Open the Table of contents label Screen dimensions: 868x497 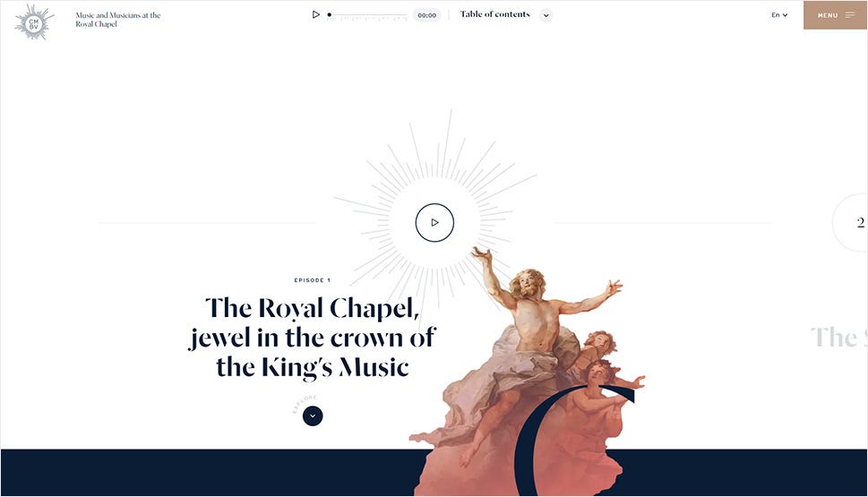click(494, 14)
